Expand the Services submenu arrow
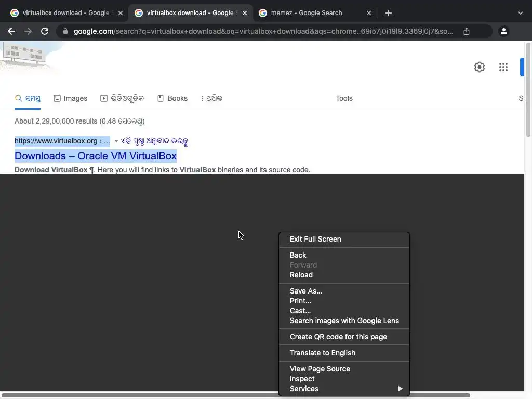 (x=401, y=389)
